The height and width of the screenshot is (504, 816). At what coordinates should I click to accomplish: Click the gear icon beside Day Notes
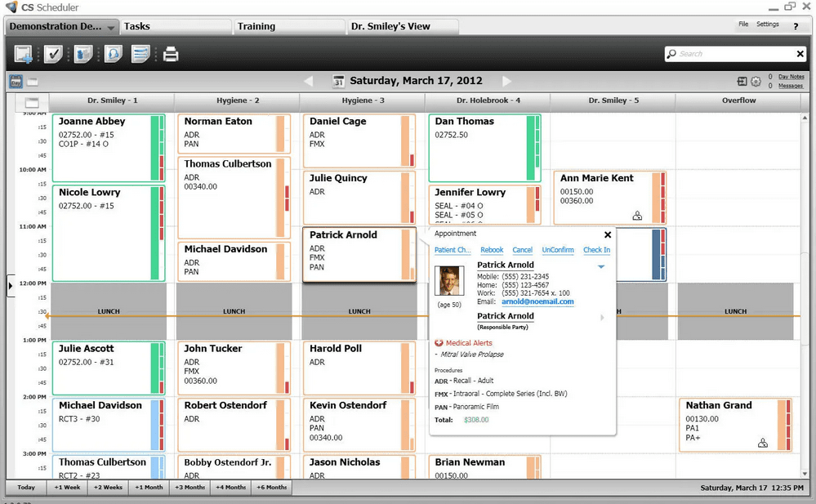coord(756,82)
